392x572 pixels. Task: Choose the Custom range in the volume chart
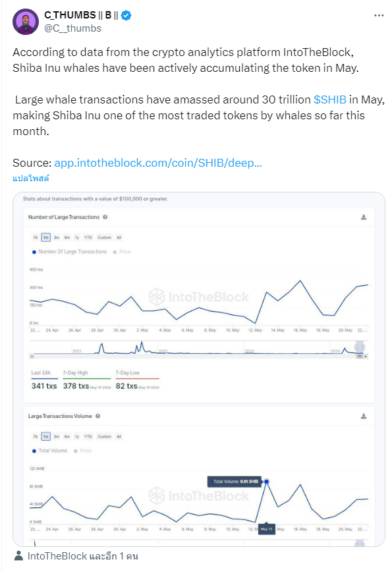point(104,437)
